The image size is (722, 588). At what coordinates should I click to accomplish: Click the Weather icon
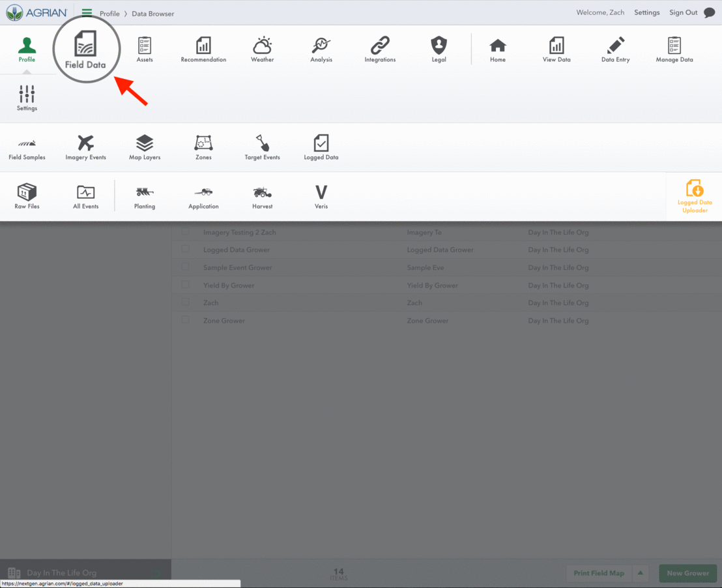tap(262, 50)
